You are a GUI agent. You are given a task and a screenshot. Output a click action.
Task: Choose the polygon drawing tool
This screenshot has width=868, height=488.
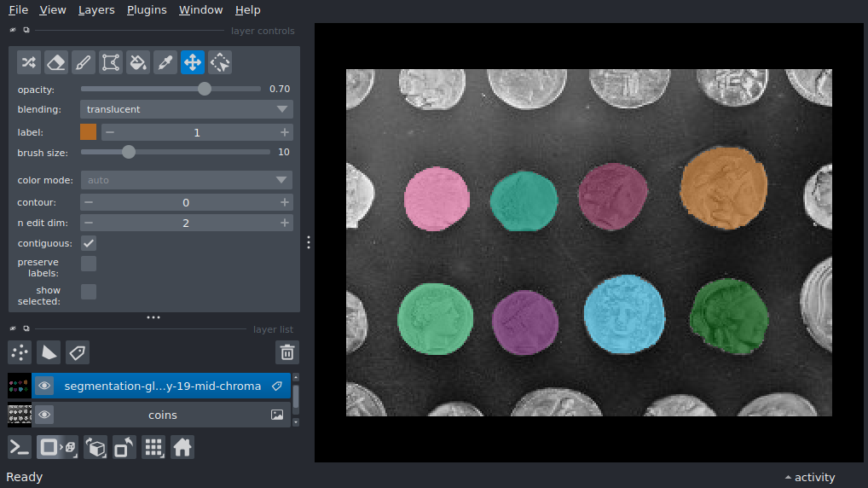(111, 62)
